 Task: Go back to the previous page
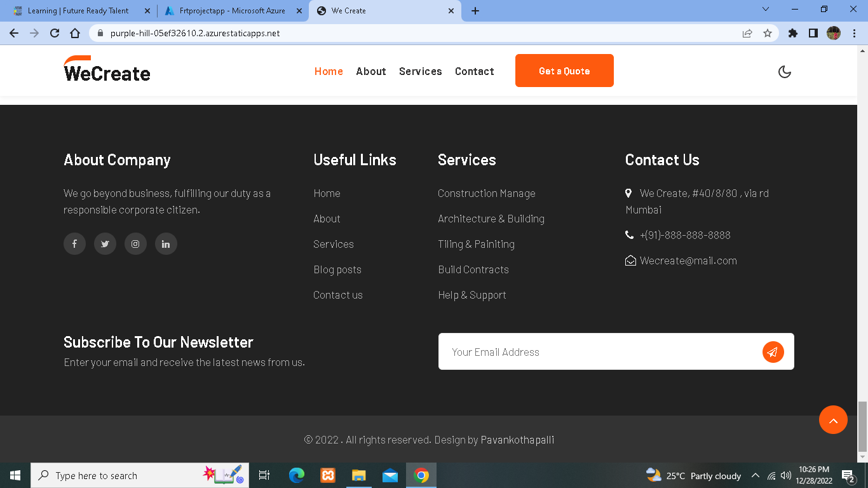click(x=14, y=33)
